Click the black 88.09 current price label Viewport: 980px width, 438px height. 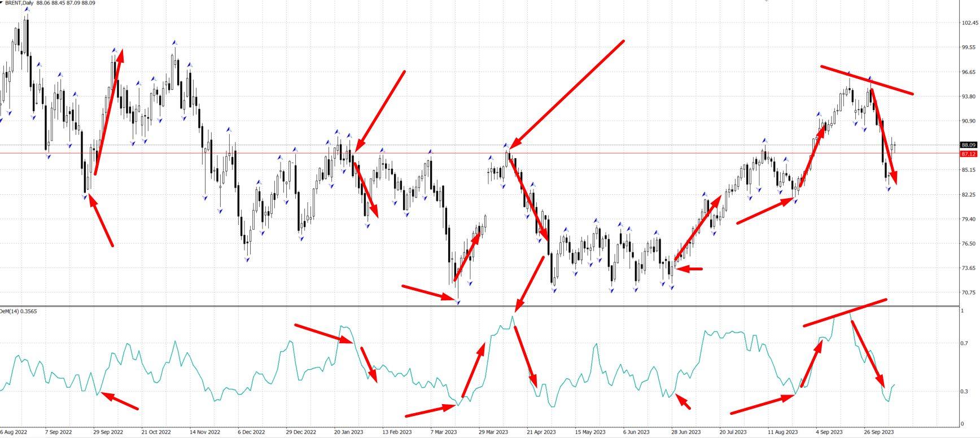tap(969, 145)
